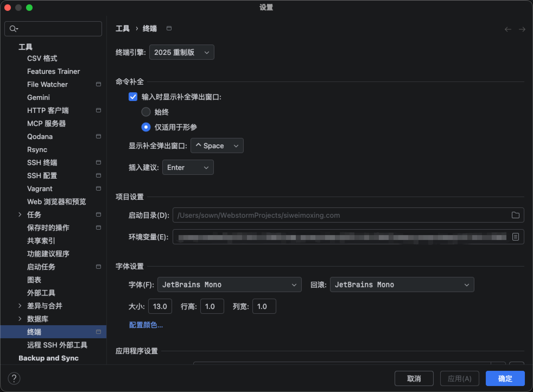Click the project-level icon next to File Watcher
533x392 pixels.
click(x=99, y=84)
